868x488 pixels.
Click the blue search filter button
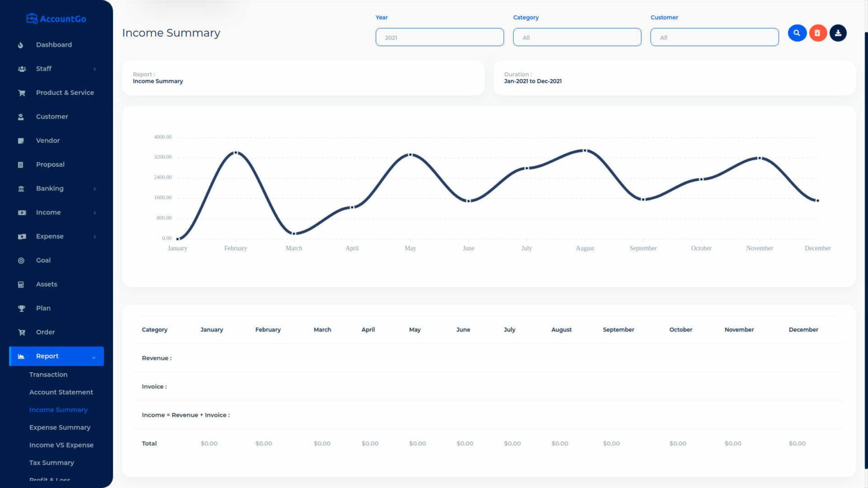(797, 33)
